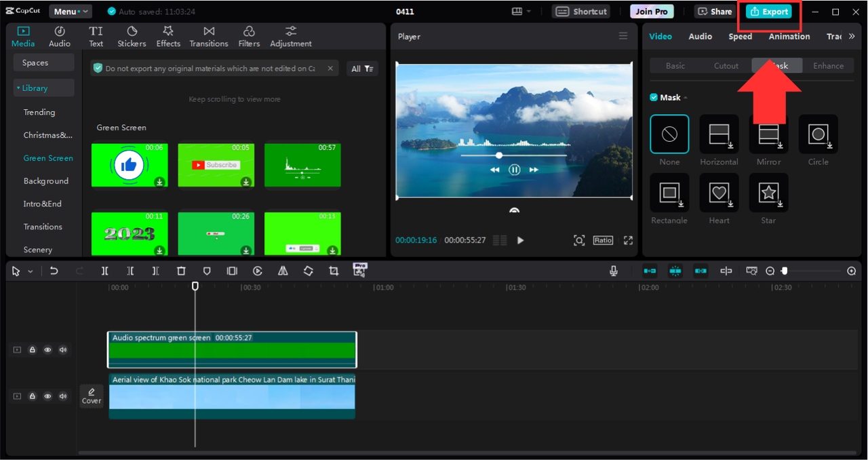Click the microphone voiceover record icon
Viewport: 868px width, 460px height.
614,271
